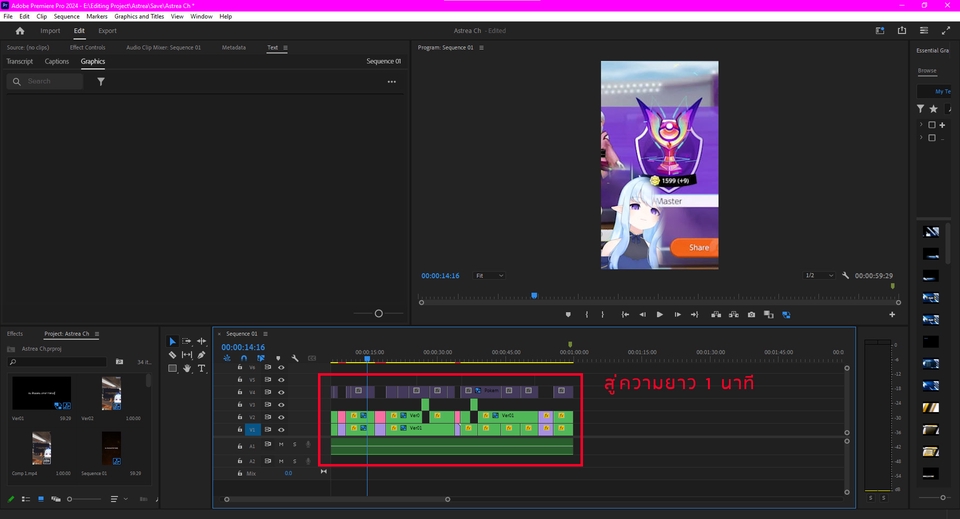Open Text panel hamburger menu
The width and height of the screenshot is (960, 519).
coord(285,48)
